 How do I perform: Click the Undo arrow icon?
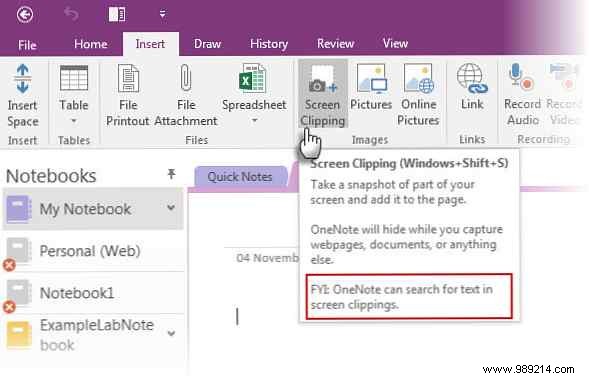click(x=71, y=14)
